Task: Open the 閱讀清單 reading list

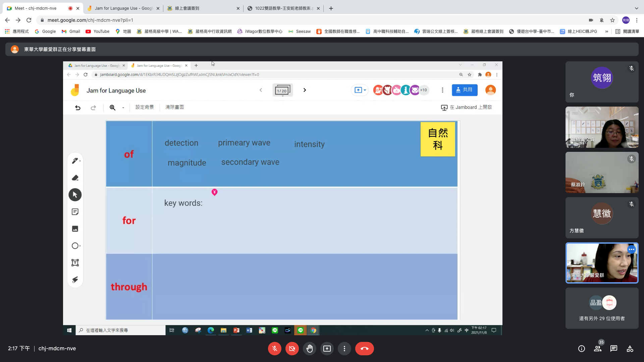Action: 627,32
